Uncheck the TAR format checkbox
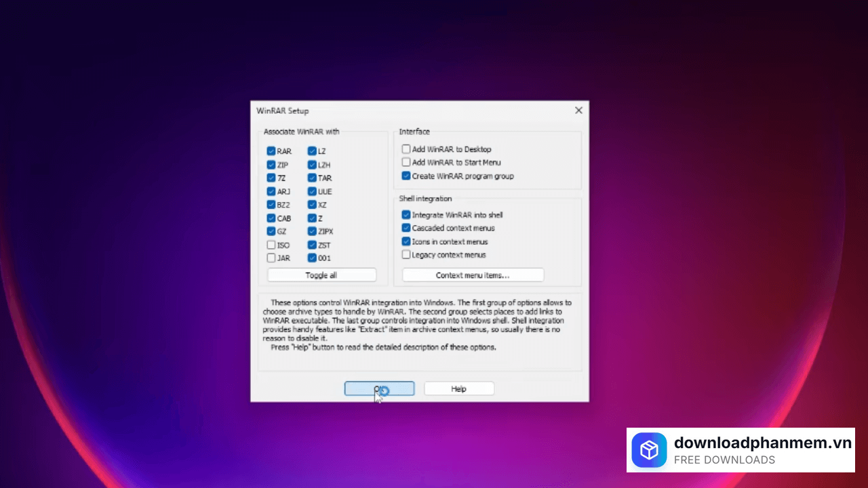This screenshot has width=868, height=488. pos(312,178)
